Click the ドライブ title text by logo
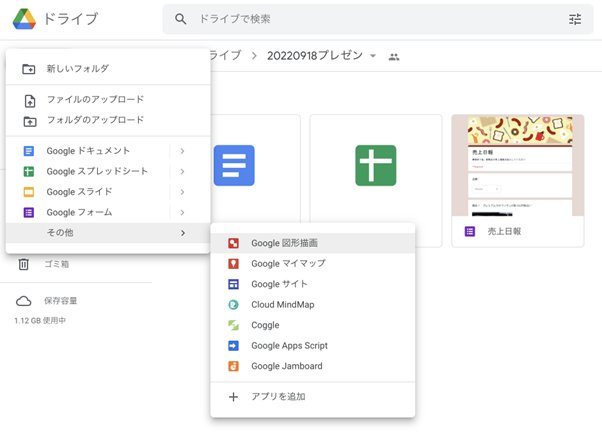 71,19
